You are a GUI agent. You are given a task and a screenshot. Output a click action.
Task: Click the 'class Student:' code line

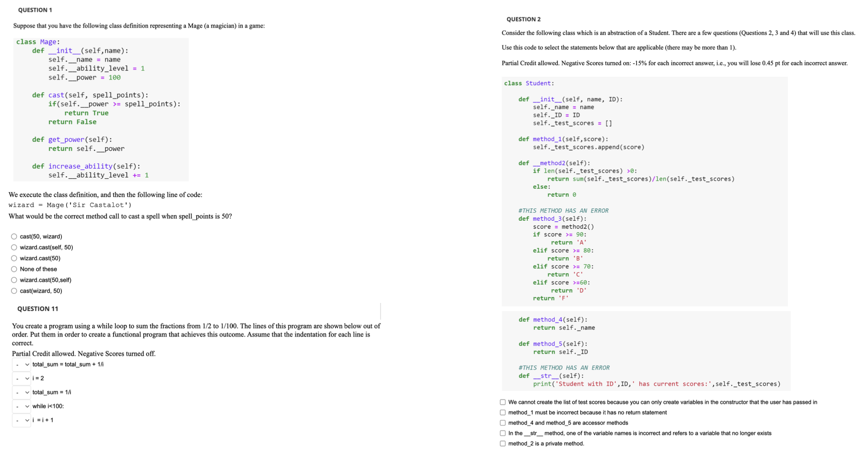click(x=528, y=83)
